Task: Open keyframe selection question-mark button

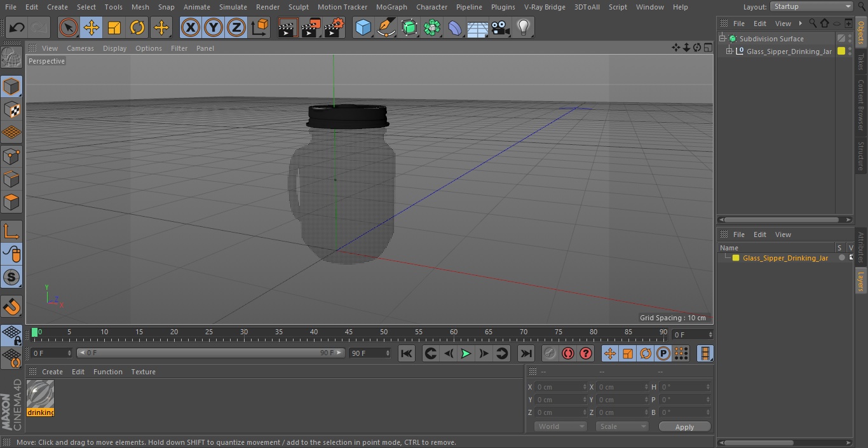Action: (x=586, y=354)
